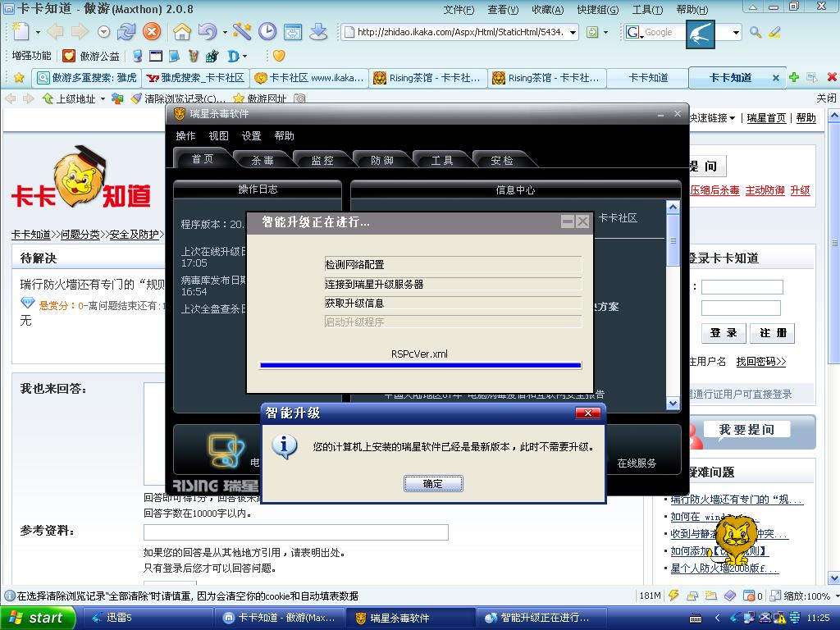This screenshot has width=840, height=630.
Task: Refresh the page with the refresh icon
Action: point(126,32)
